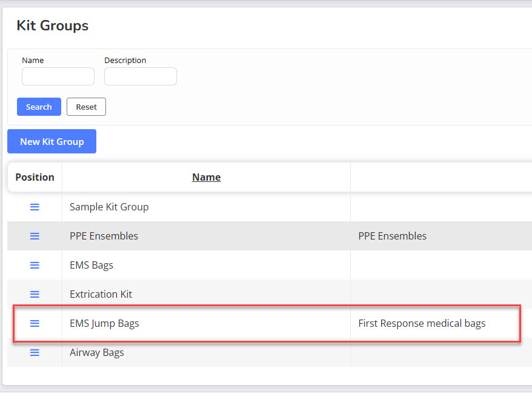Select the Airway Bags entry
Viewport: 532px width, 399px height.
pyautogui.click(x=97, y=352)
